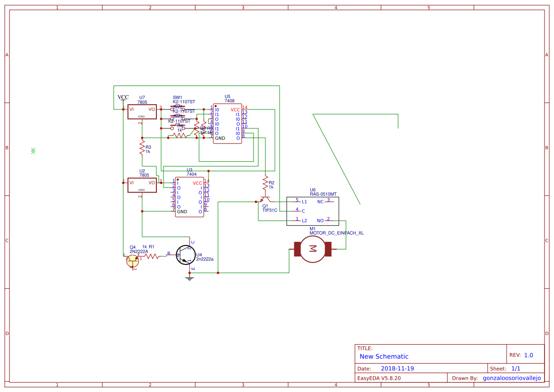This screenshot has width=554, height=392.
Task: Click the 'L1' pin label on relay
Action: tap(304, 202)
